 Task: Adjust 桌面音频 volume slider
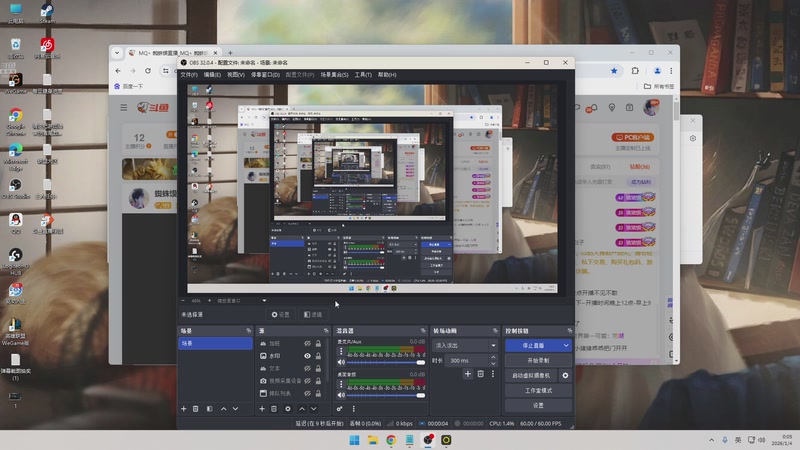tap(386, 395)
